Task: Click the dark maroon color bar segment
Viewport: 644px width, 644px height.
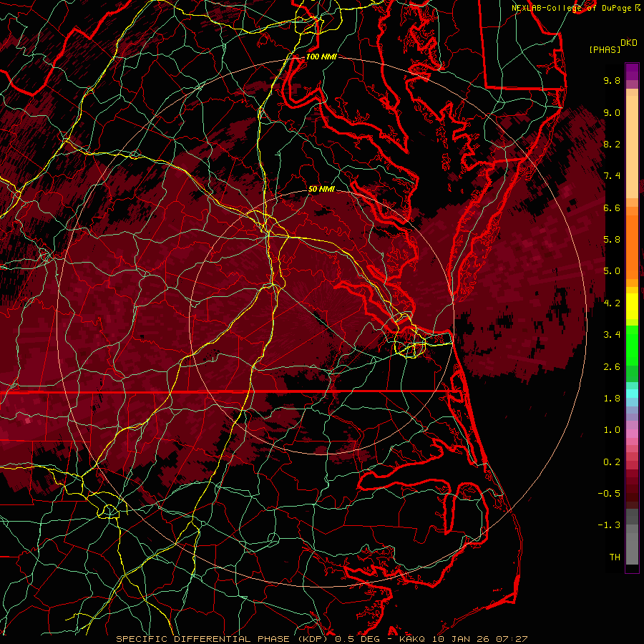Action: pyautogui.click(x=632, y=489)
